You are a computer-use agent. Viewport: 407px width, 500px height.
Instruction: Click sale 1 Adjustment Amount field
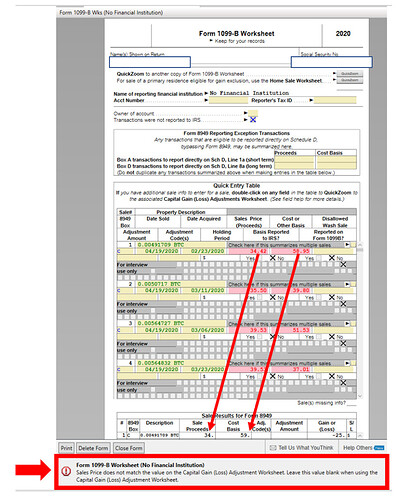coord(137,258)
